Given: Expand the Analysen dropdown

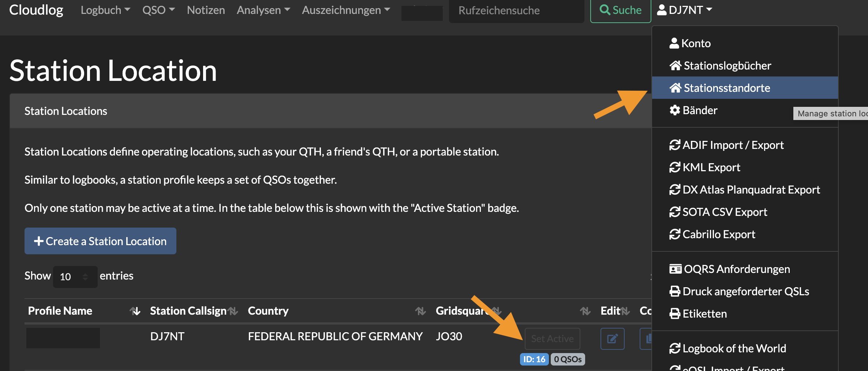Looking at the screenshot, I should [263, 10].
